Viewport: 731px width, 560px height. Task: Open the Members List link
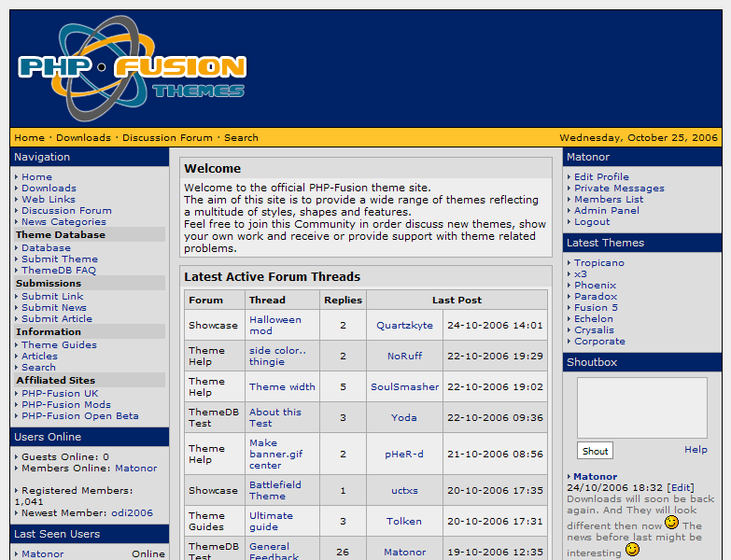[609, 200]
